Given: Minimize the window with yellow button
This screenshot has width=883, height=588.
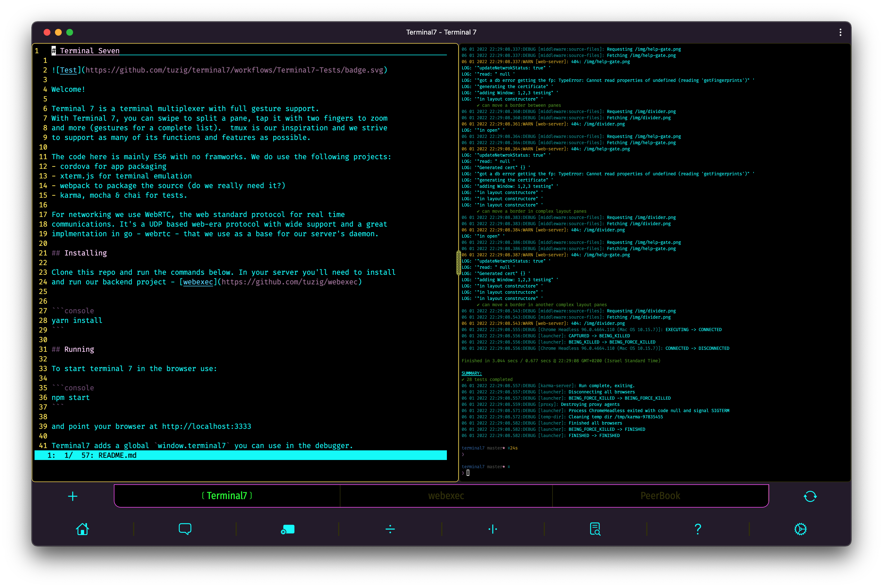Looking at the screenshot, I should click(58, 32).
